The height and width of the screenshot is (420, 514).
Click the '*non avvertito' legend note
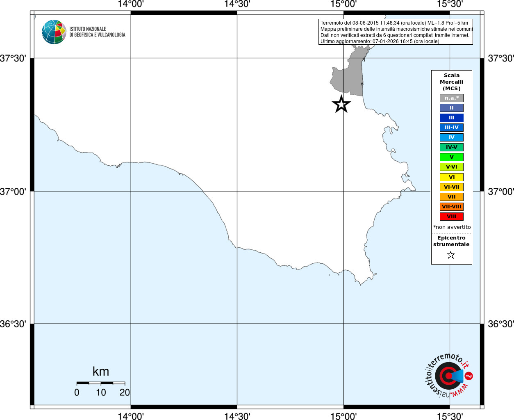[452, 227]
